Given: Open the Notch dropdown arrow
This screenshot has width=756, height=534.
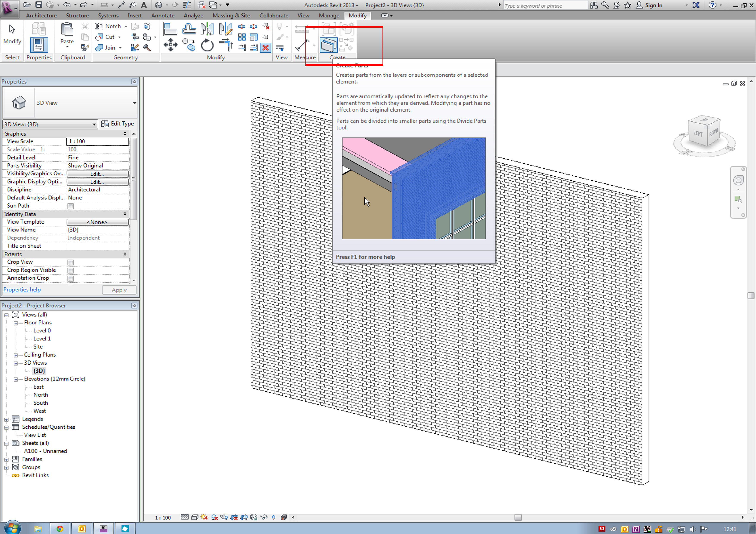Looking at the screenshot, I should pyautogui.click(x=126, y=26).
